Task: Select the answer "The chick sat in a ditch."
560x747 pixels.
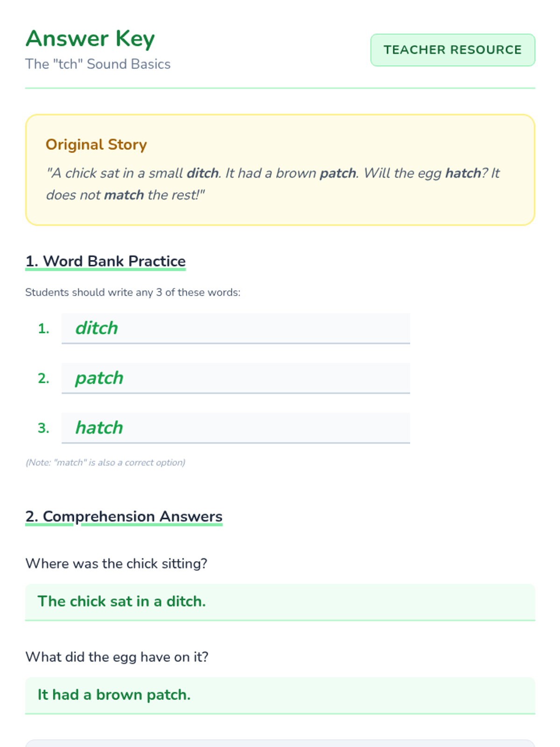Action: [122, 601]
